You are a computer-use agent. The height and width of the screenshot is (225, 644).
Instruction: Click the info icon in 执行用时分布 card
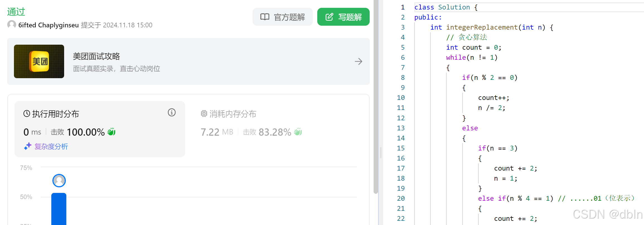(x=172, y=113)
